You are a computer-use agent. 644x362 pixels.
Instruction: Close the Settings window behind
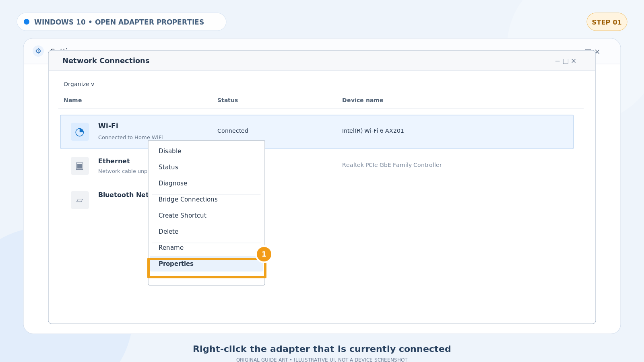point(597,52)
